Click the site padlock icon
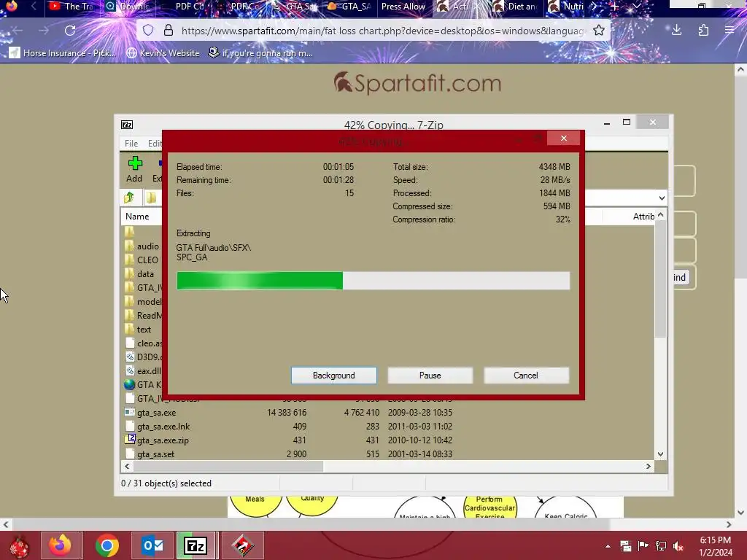747x560 pixels. click(x=169, y=31)
